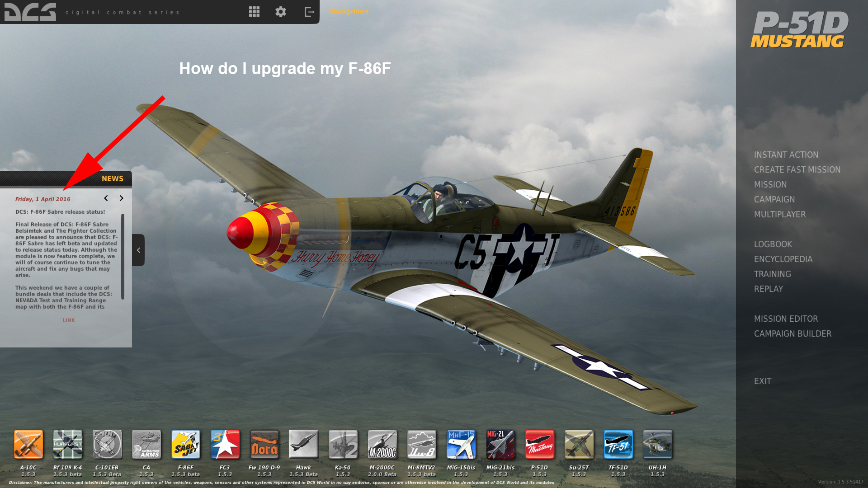The width and height of the screenshot is (868, 488).
Task: Open TRAINING missions
Action: pos(773,274)
